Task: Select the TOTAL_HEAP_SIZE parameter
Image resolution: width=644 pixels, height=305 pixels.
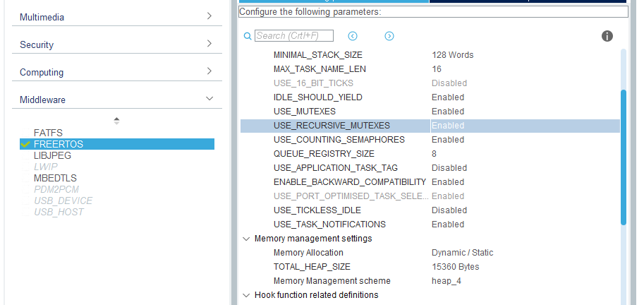Action: [312, 267]
